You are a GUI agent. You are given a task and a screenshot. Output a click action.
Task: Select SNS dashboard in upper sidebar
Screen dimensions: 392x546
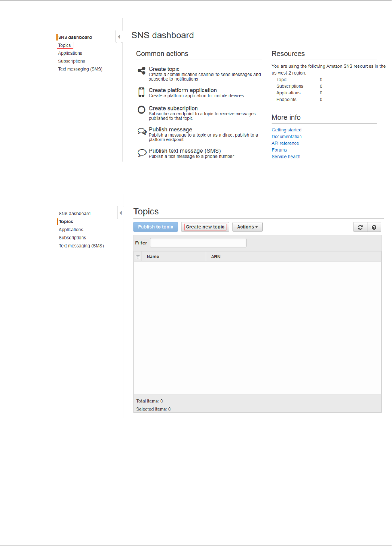(x=75, y=37)
